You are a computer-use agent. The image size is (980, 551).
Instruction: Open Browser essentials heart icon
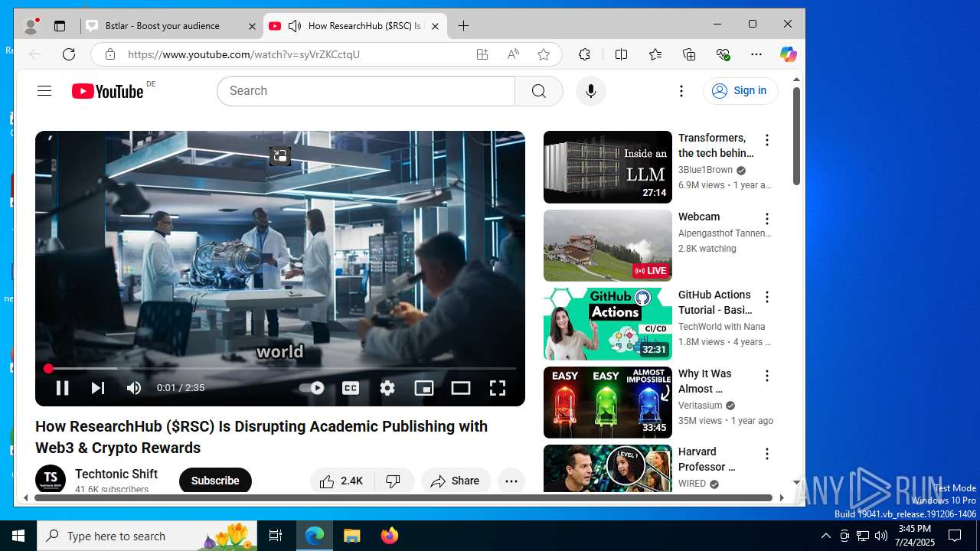click(x=723, y=54)
